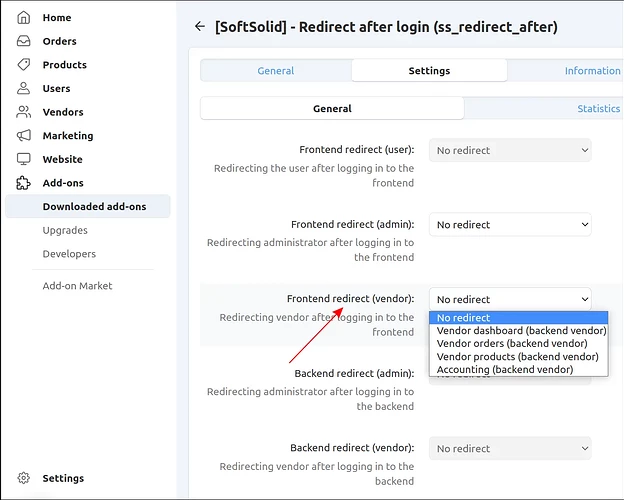The height and width of the screenshot is (500, 624).
Task: Choose No redirect option in list
Action: pos(519,318)
